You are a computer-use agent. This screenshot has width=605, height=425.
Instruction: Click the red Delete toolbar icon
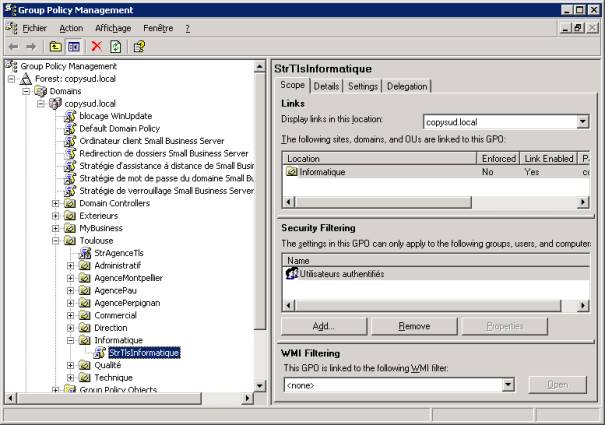click(x=96, y=46)
